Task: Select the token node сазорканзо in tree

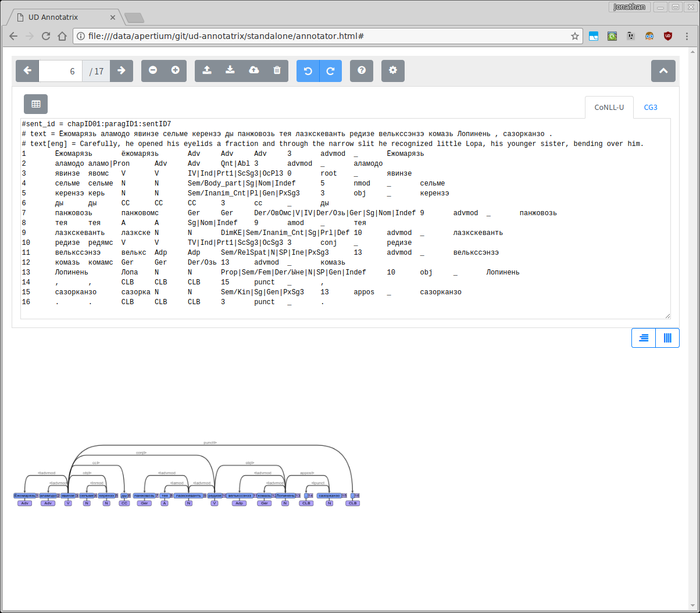Action: click(x=329, y=496)
